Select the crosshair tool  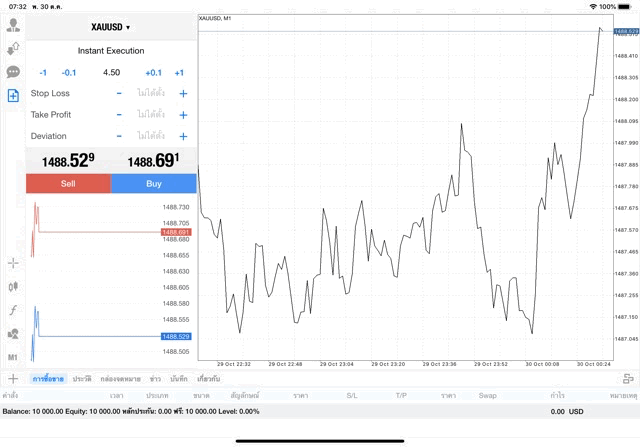point(13,263)
